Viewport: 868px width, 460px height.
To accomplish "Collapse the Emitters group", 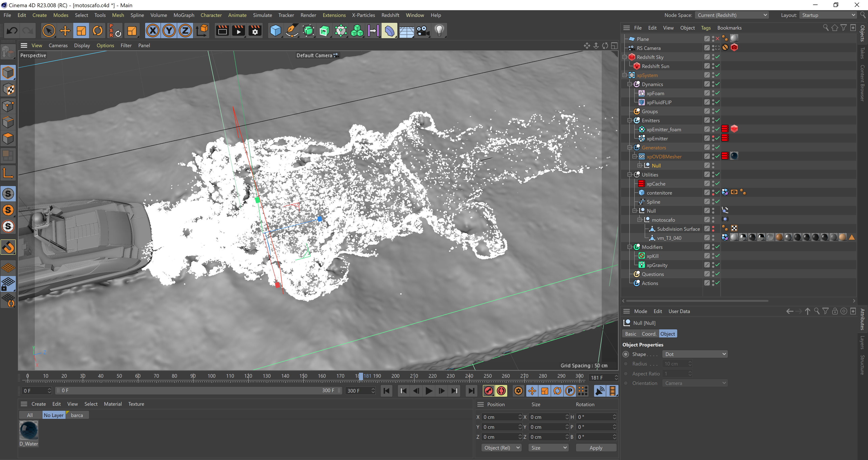I will tap(629, 121).
